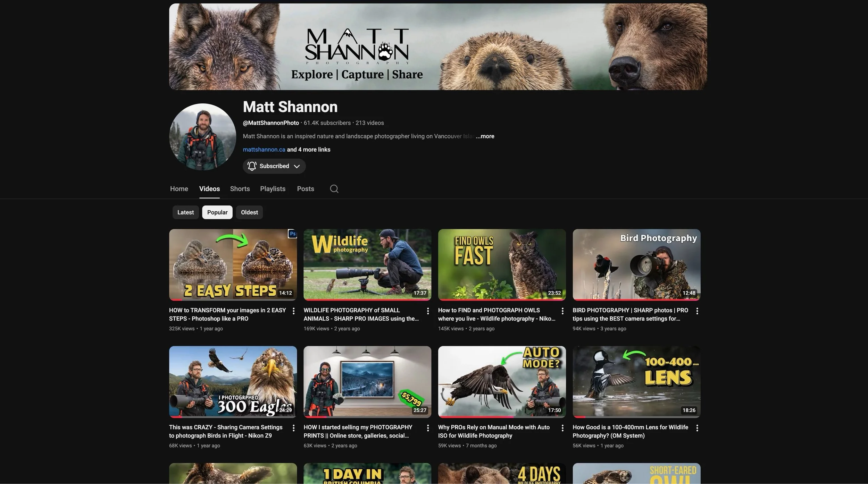The image size is (868, 484).
Task: Switch to the Shorts tab
Action: [240, 189]
